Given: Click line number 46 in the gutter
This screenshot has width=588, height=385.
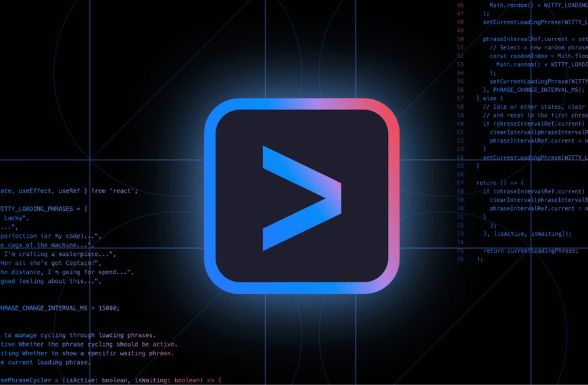Looking at the screenshot, I should click(x=460, y=5).
